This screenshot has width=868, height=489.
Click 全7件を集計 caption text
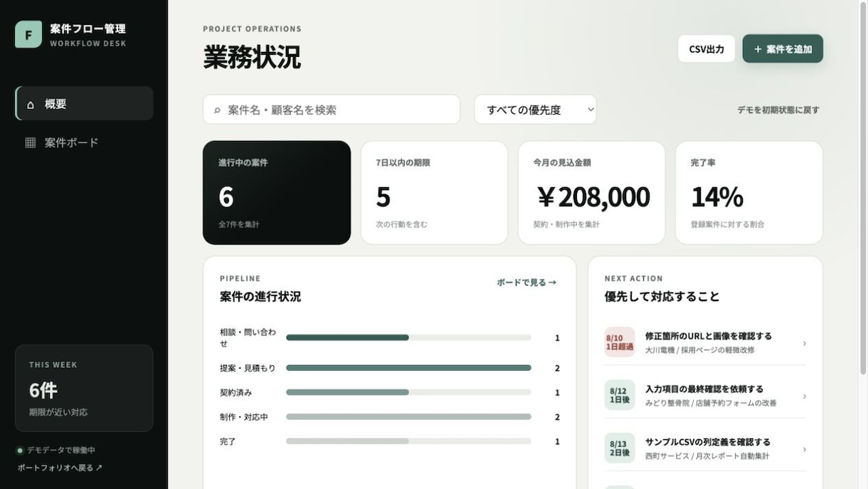coord(239,224)
